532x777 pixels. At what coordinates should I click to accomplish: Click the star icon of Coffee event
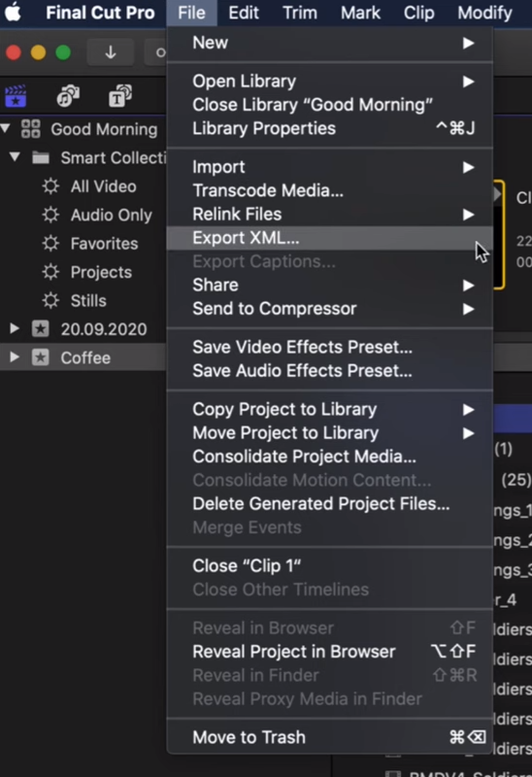[41, 357]
